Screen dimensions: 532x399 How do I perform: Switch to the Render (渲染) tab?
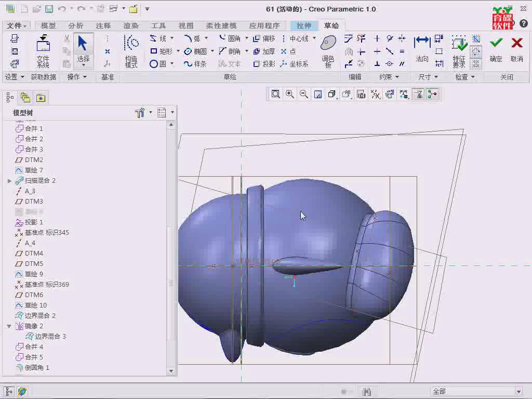click(131, 25)
